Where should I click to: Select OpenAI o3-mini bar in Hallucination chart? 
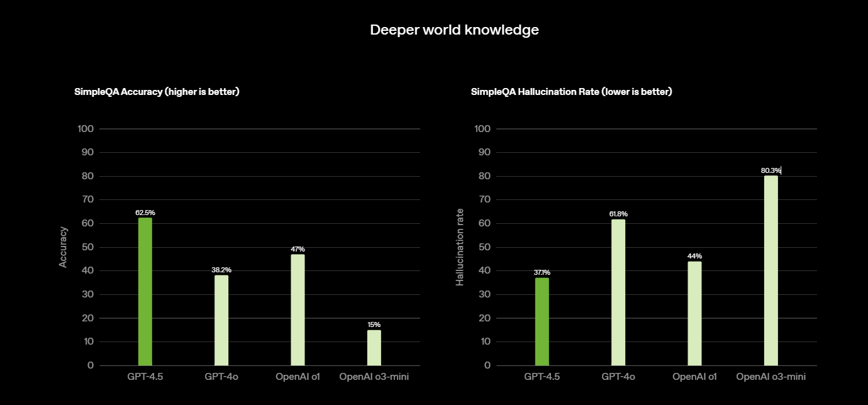pyautogui.click(x=771, y=270)
